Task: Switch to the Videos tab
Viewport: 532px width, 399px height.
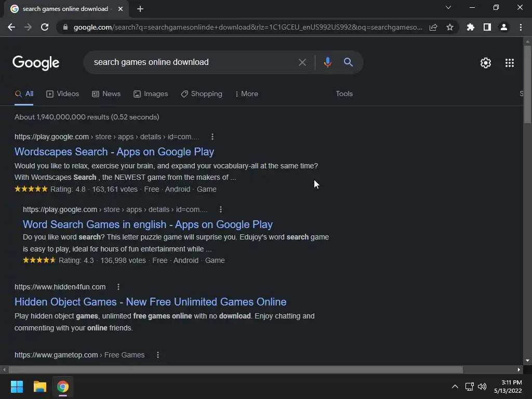Action: point(62,94)
